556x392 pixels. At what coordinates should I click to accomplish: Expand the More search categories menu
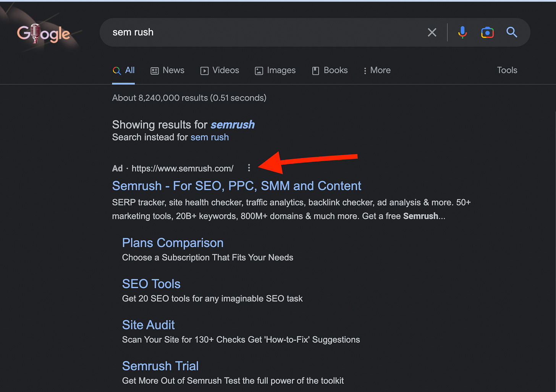tap(377, 71)
